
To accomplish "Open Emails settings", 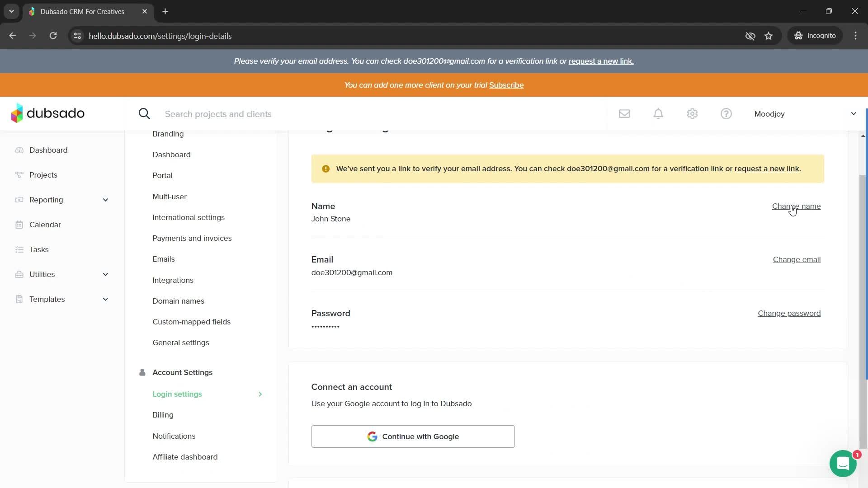I will click(x=163, y=259).
